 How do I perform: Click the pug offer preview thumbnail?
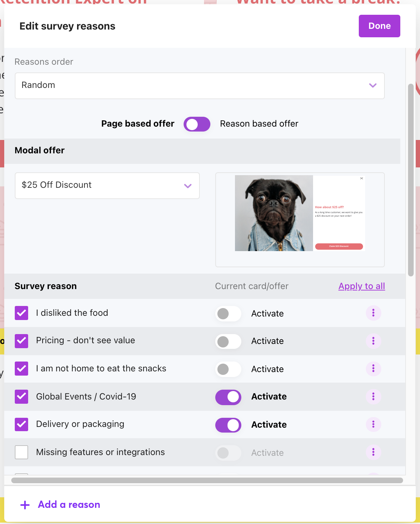pyautogui.click(x=300, y=213)
